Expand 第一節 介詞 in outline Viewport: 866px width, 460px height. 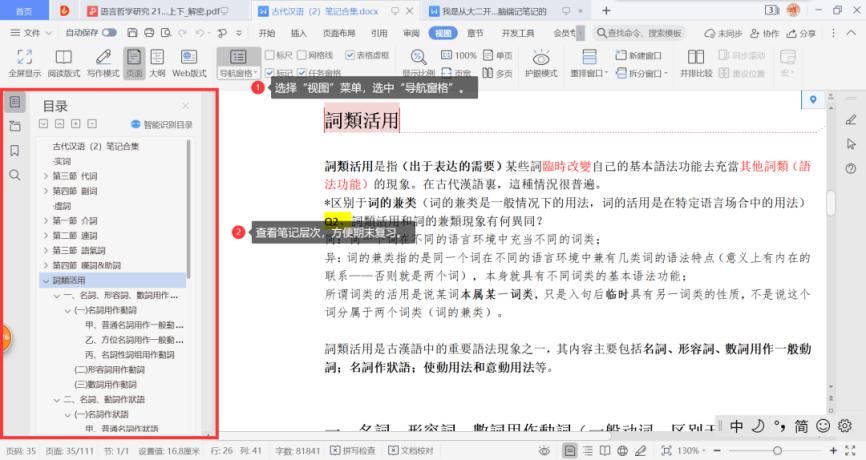(46, 221)
